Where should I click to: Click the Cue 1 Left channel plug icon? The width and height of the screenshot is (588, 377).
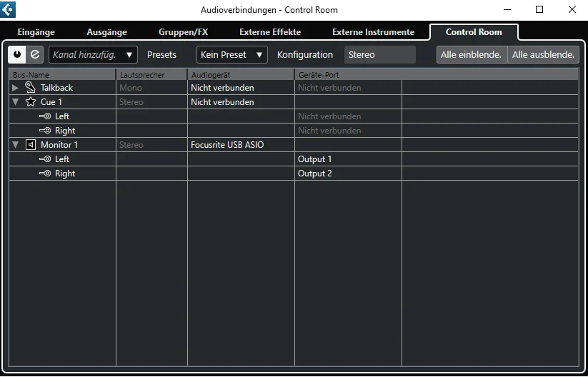tap(45, 116)
